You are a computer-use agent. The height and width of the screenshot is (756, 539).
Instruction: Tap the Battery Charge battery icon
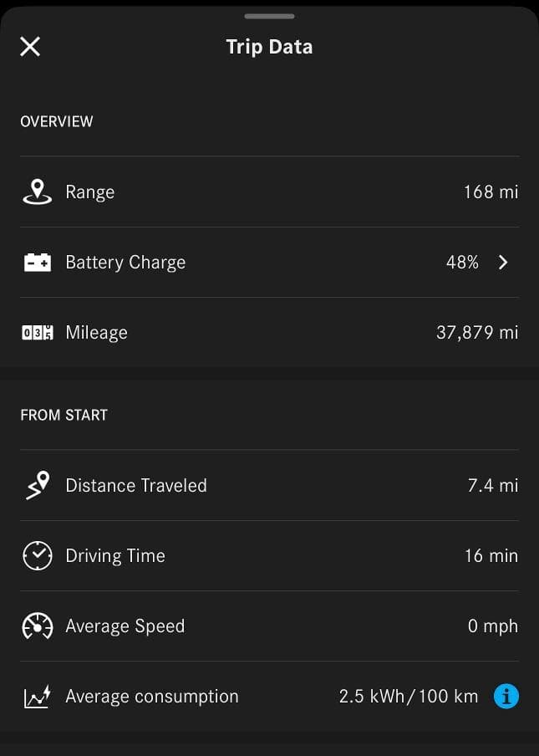[x=38, y=263]
